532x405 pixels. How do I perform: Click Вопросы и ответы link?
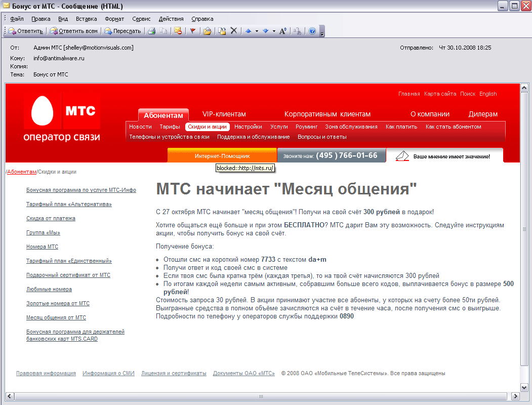click(322, 137)
